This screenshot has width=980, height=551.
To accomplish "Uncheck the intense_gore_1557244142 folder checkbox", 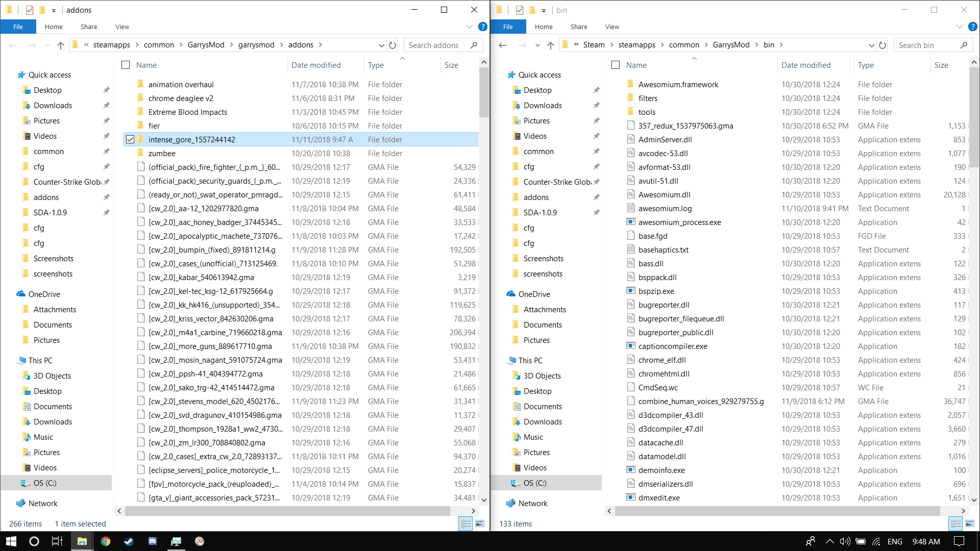I will tap(130, 139).
